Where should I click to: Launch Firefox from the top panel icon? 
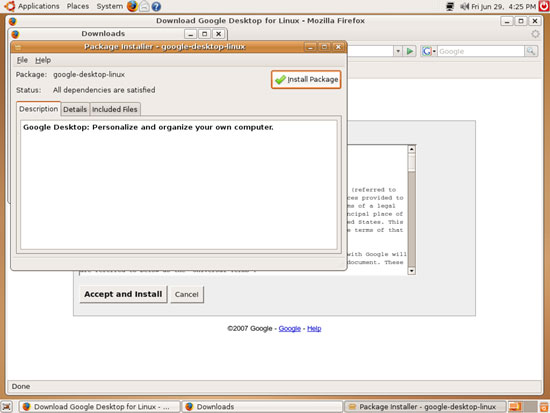(132, 6)
